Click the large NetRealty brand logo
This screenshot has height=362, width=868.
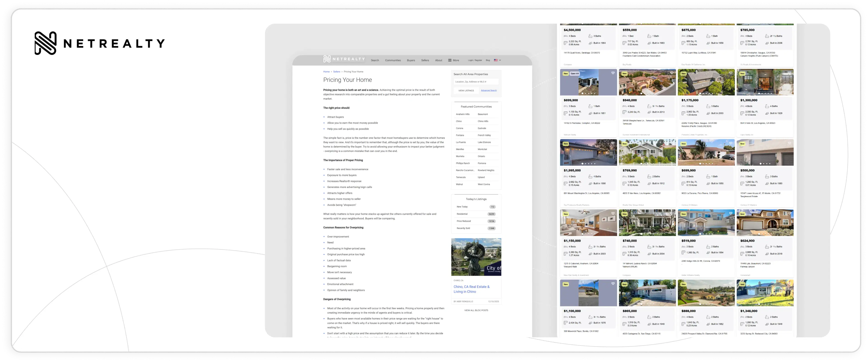coord(99,43)
